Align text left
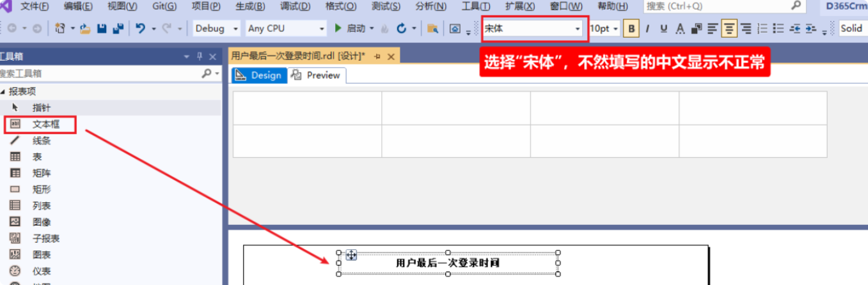The height and width of the screenshot is (285, 868). (x=713, y=29)
